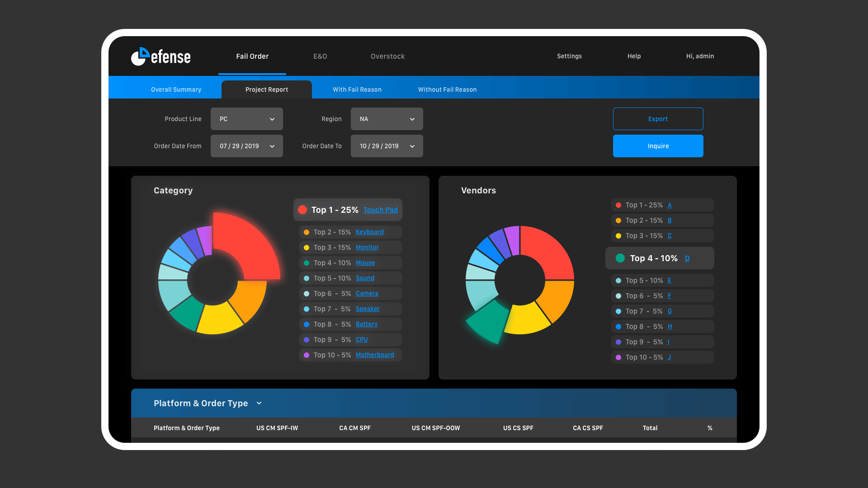868x488 pixels.
Task: Switch to the E&O menu tab
Action: [x=320, y=56]
